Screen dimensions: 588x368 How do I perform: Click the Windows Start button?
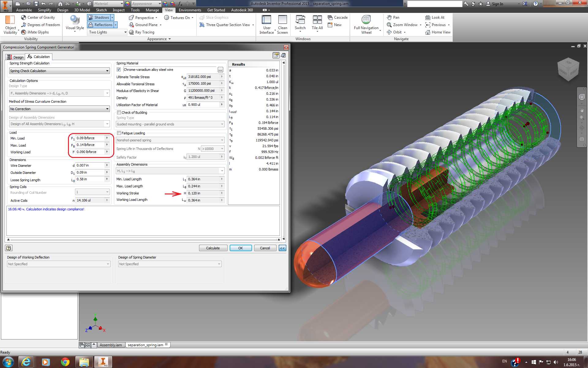pos(8,362)
